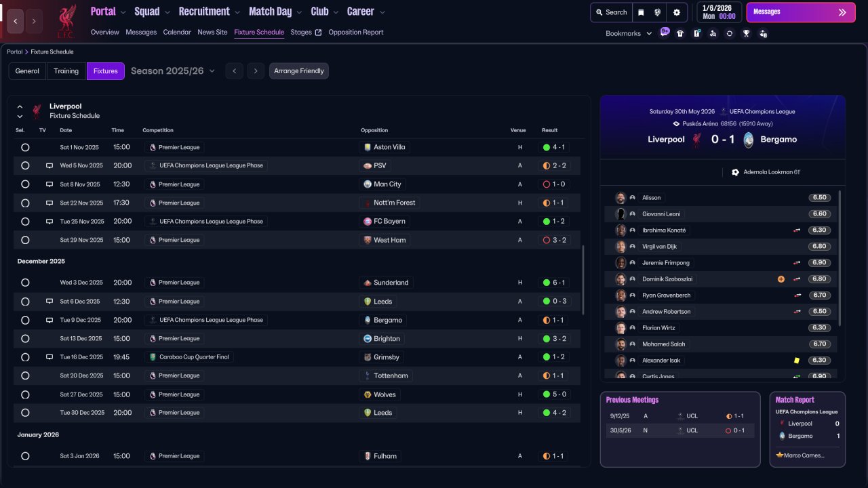Go to the next season with right arrow

pos(256,71)
